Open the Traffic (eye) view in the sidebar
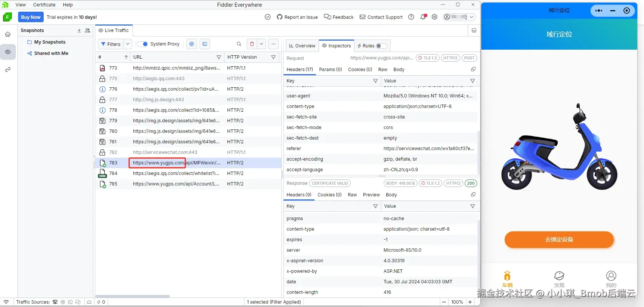Screen dimensions: 644x307 [8, 52]
